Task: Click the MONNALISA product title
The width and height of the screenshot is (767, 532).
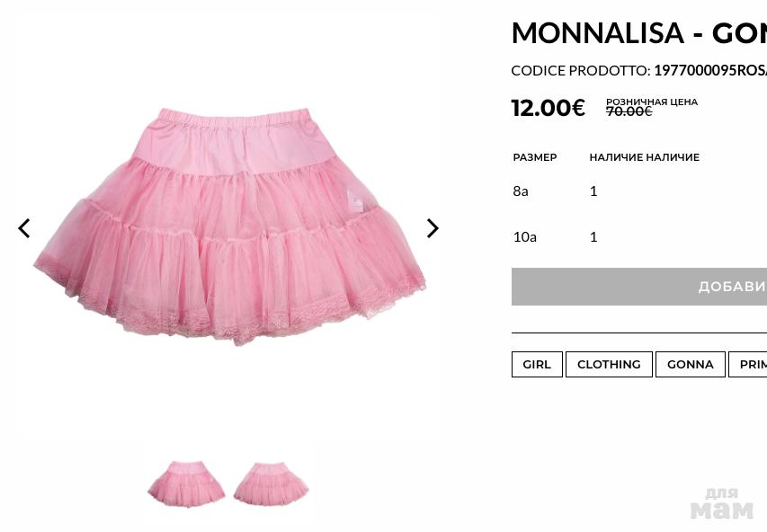Action: point(638,33)
